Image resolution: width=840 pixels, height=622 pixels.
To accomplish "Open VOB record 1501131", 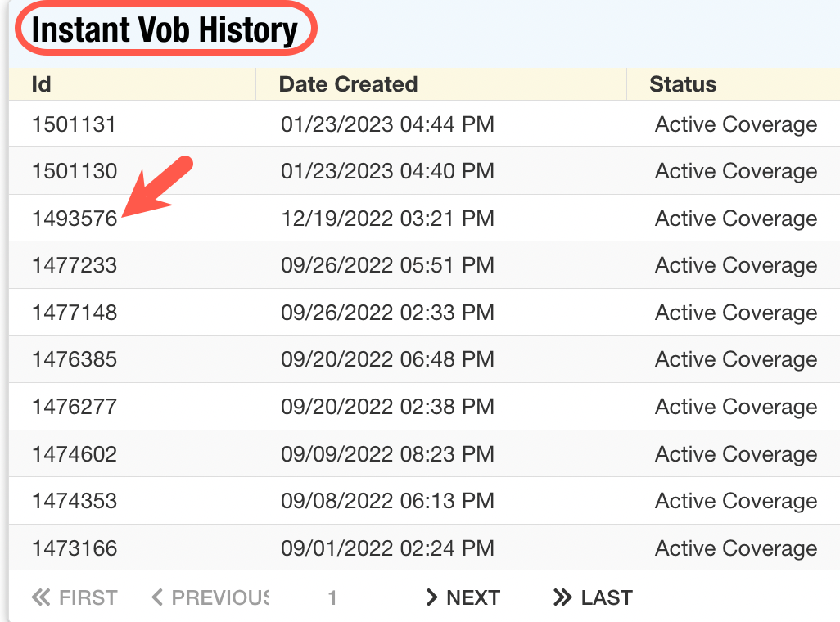I will coord(75,124).
